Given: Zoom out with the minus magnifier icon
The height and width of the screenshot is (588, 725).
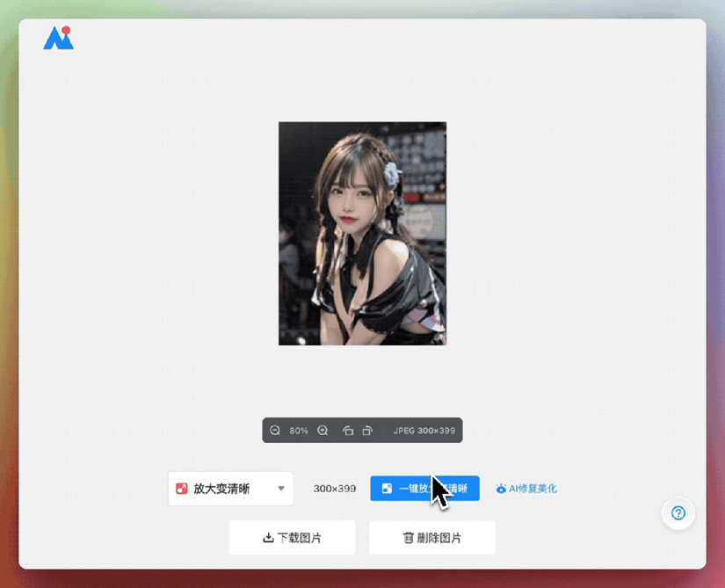Looking at the screenshot, I should coord(275,431).
